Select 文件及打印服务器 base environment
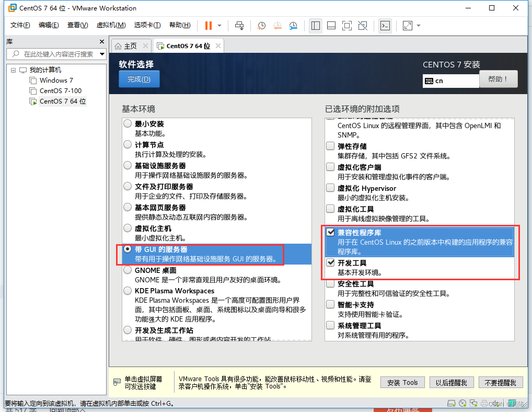The width and height of the screenshot is (532, 412). point(128,186)
